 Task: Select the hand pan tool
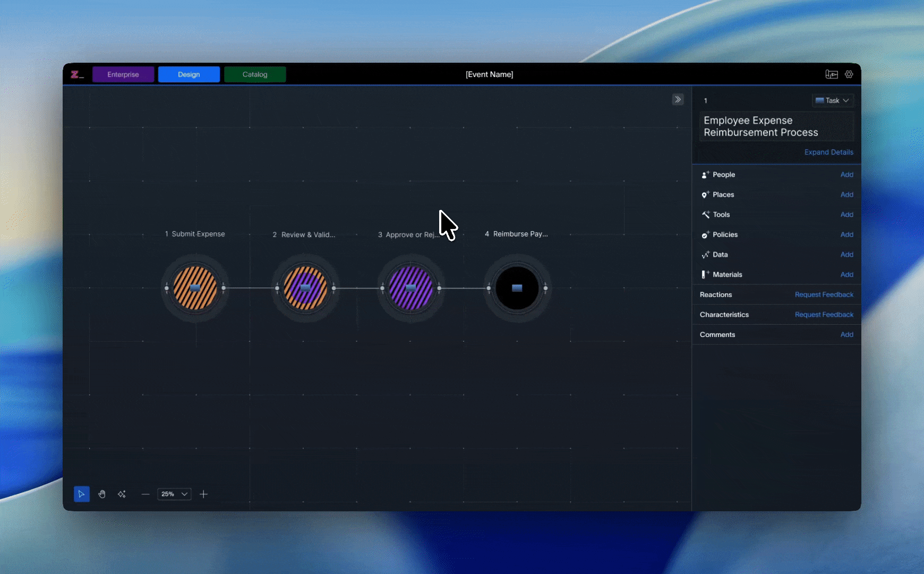[102, 494]
